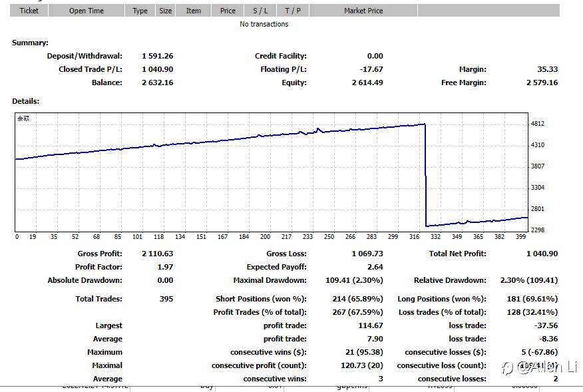This screenshot has width=583, height=392.
Task: Click the Profit Factor value 1.97
Action: (164, 267)
